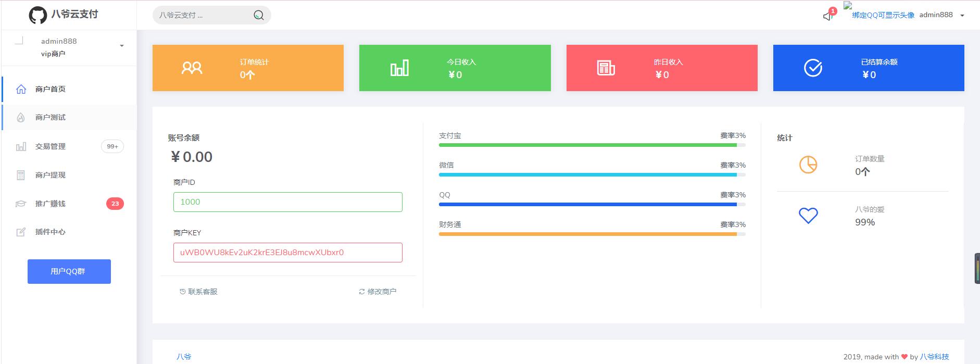The image size is (980, 364).
Task: Click the blue heart icon
Action: point(808,216)
